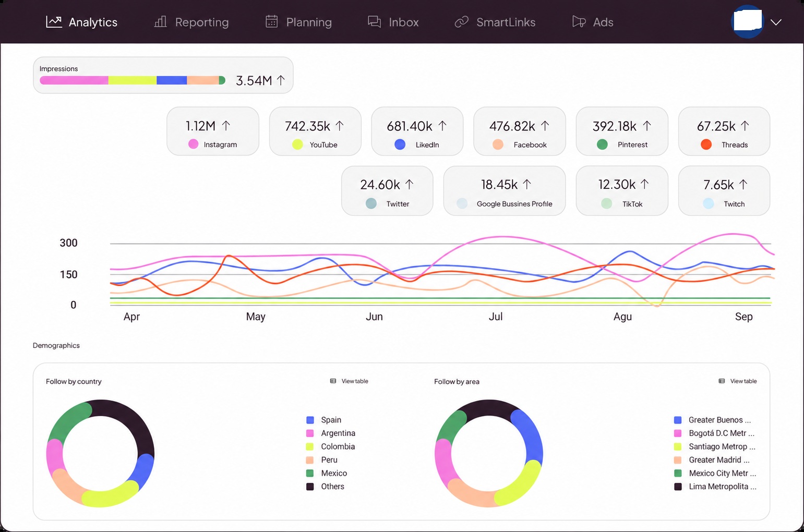Click the Lima Metropolita legend entry
The width and height of the screenshot is (804, 532).
(715, 487)
